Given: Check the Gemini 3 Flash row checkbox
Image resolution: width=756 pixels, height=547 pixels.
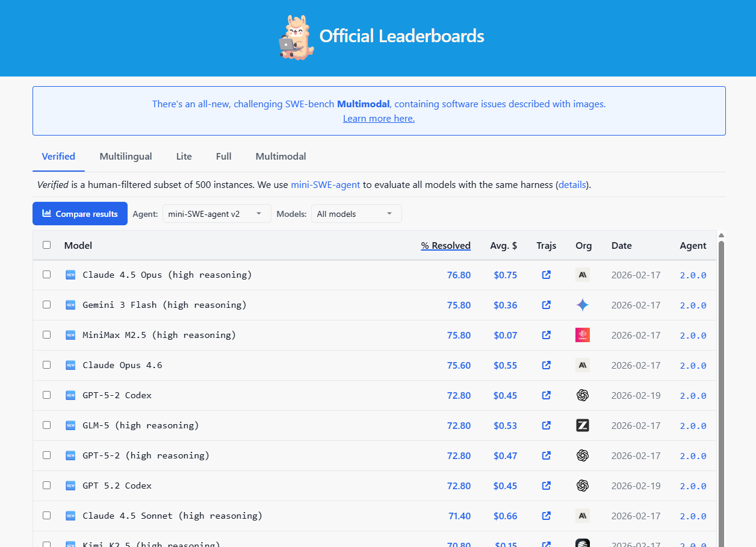Looking at the screenshot, I should [47, 305].
